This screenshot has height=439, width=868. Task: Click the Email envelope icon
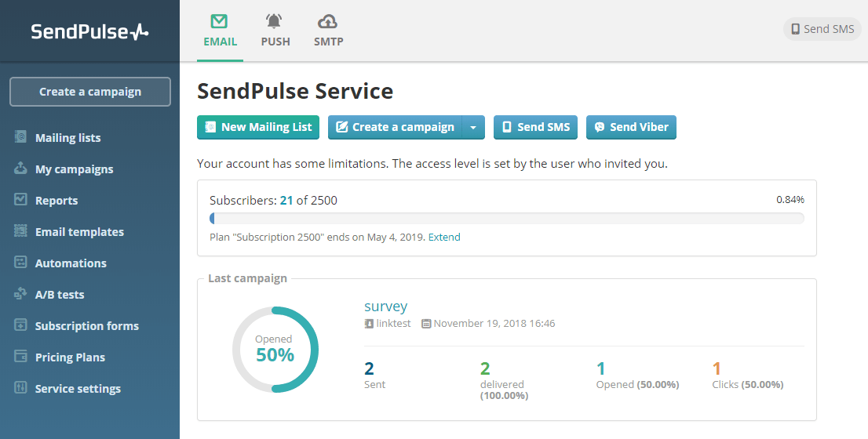(219, 22)
